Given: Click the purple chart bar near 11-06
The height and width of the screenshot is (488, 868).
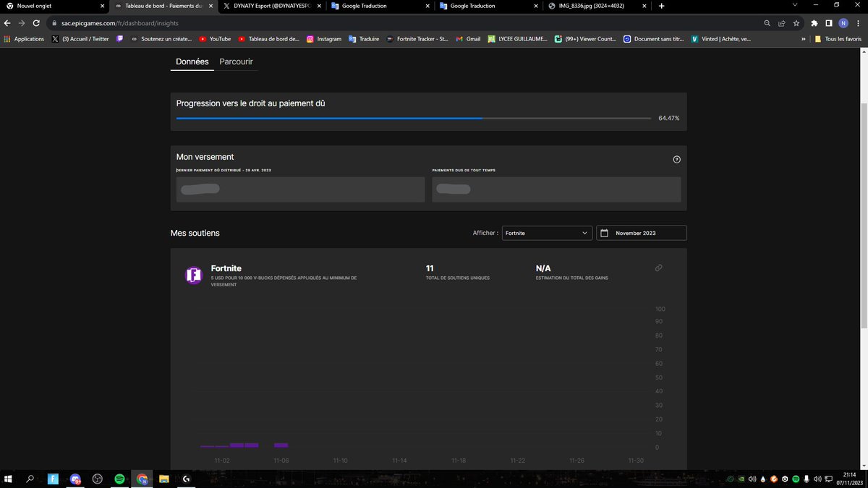Looking at the screenshot, I should [x=281, y=445].
